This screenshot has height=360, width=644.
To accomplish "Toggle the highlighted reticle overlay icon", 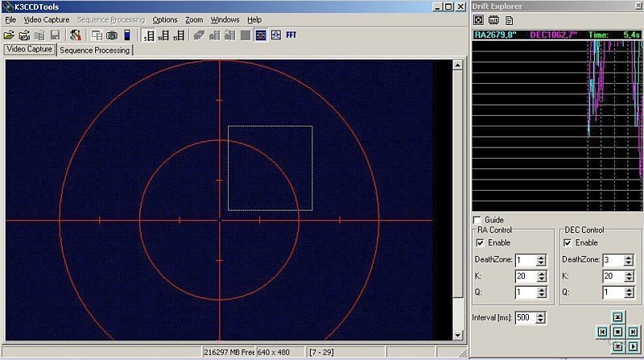I will [x=260, y=35].
